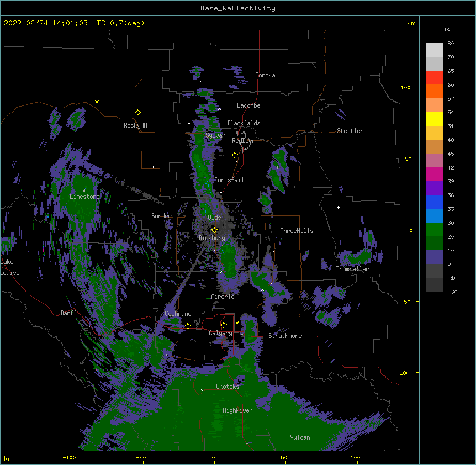Screen dimensions: 476x465
Task: Click the ThreeHills town label
Action: [x=297, y=231]
